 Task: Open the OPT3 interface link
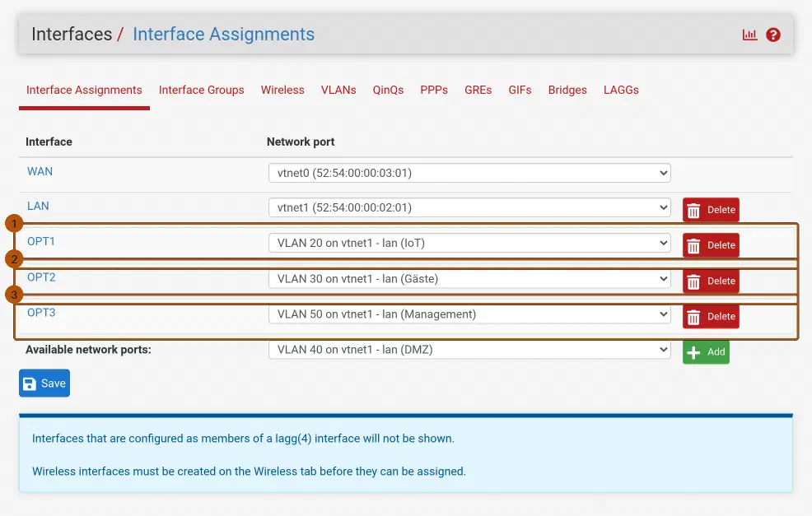point(41,313)
